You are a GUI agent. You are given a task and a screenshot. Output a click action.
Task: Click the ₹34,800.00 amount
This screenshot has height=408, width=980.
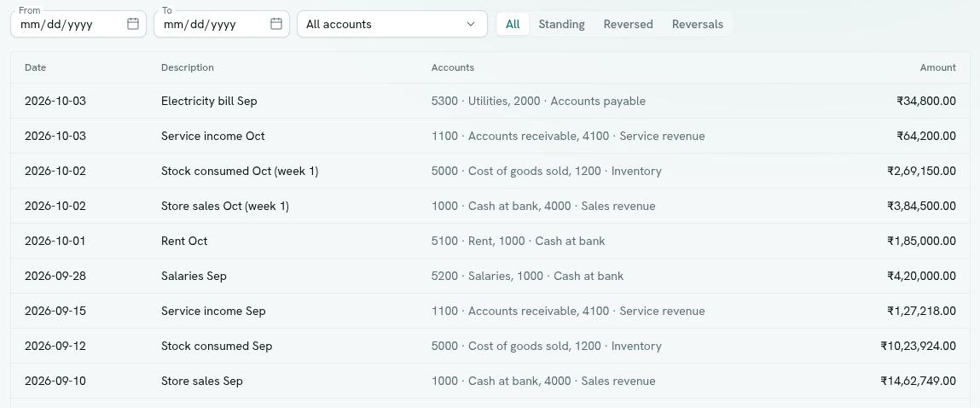coord(926,101)
